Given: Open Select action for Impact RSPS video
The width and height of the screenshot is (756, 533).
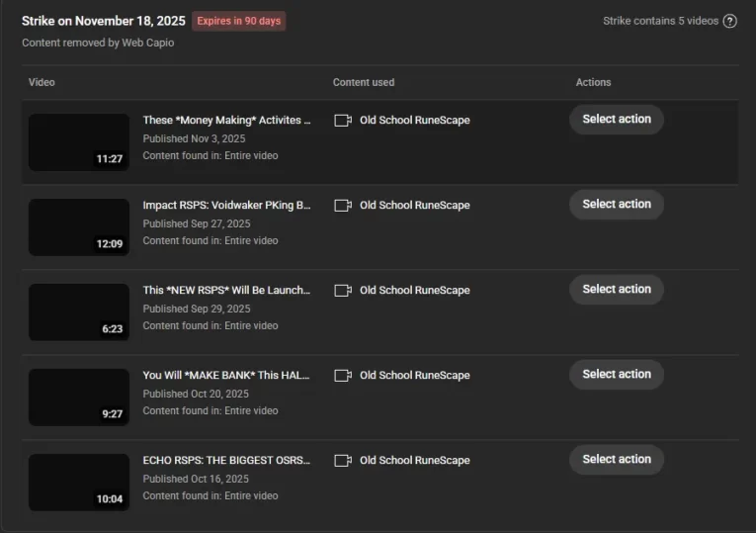Looking at the screenshot, I should 617,205.
